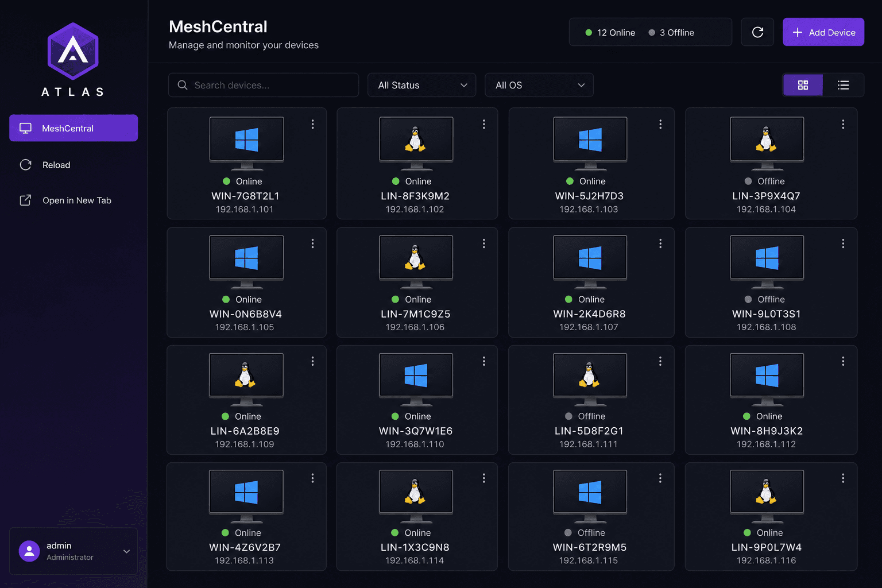This screenshot has height=588, width=882.
Task: Click the 3 Offline status indicator
Action: click(x=671, y=33)
